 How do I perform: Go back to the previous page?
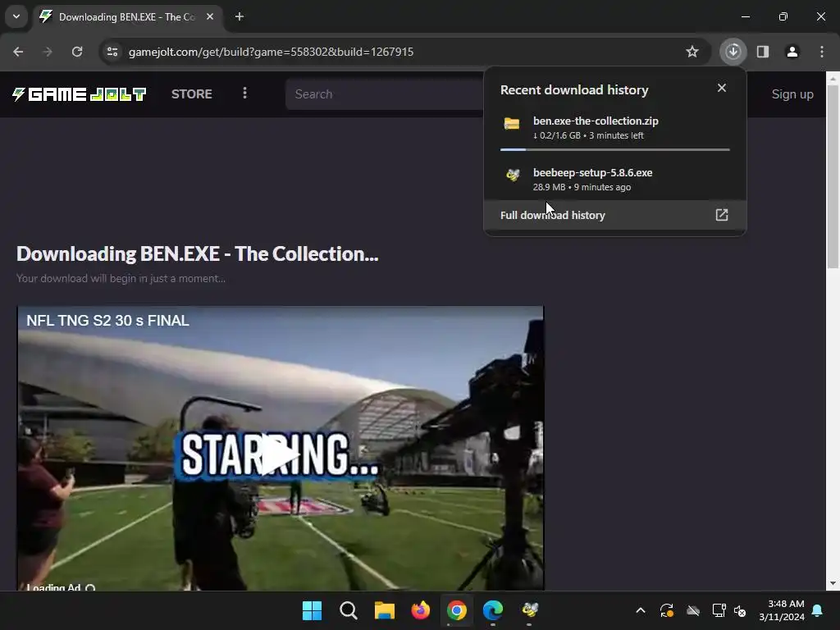[x=18, y=52]
